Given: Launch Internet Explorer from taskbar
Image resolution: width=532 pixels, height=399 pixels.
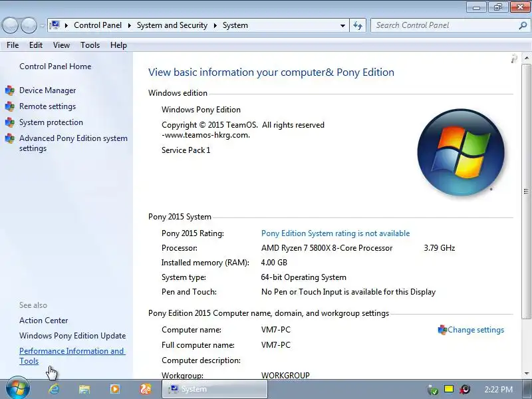Looking at the screenshot, I should point(54,389).
